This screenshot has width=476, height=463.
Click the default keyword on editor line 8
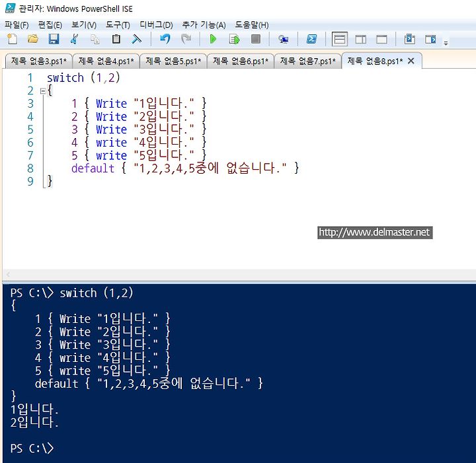coord(93,168)
